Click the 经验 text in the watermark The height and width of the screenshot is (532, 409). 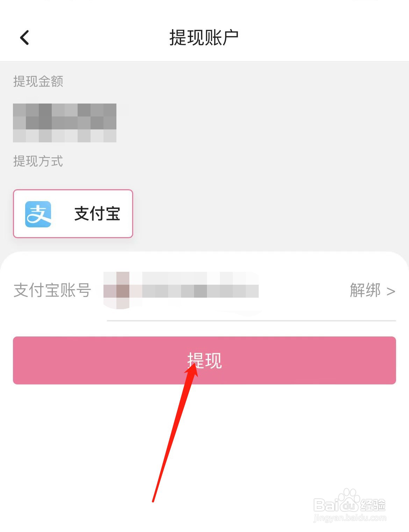click(373, 505)
